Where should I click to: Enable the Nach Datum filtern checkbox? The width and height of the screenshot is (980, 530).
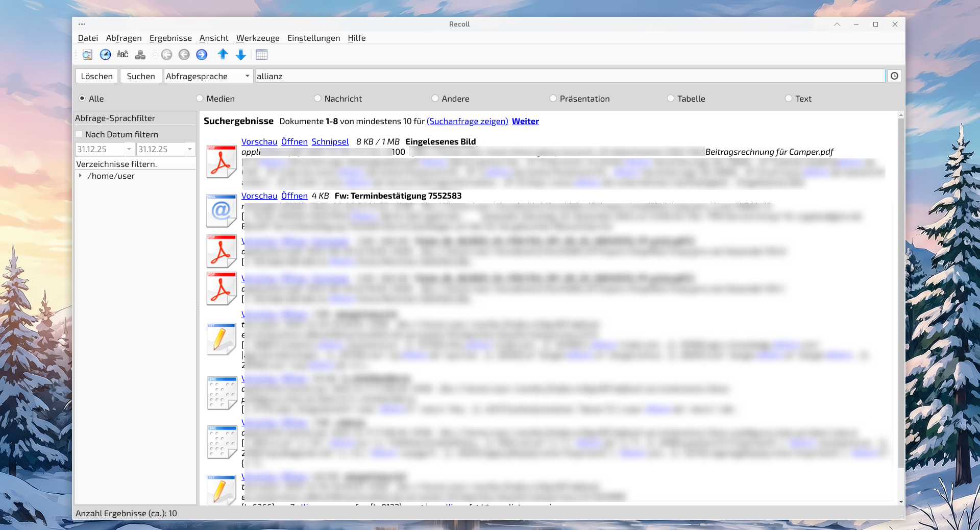79,134
